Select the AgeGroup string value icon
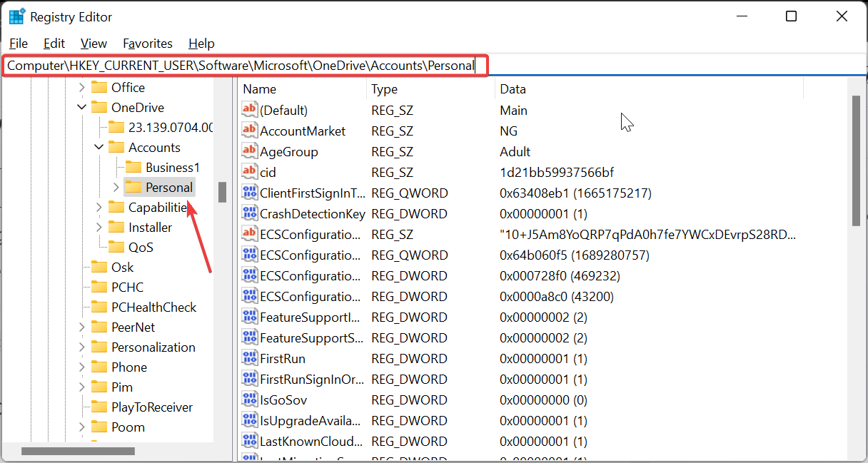This screenshot has width=868, height=463. point(249,151)
